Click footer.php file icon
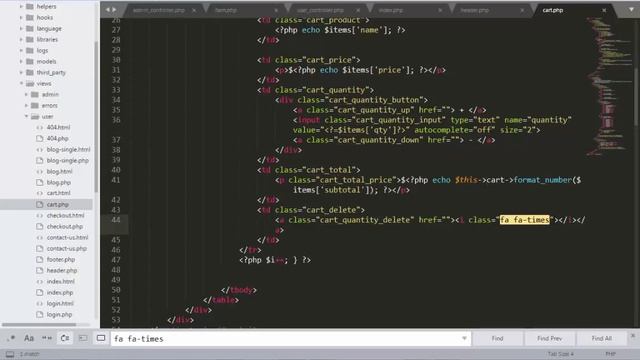Image resolution: width=640 pixels, height=360 pixels. click(40, 259)
